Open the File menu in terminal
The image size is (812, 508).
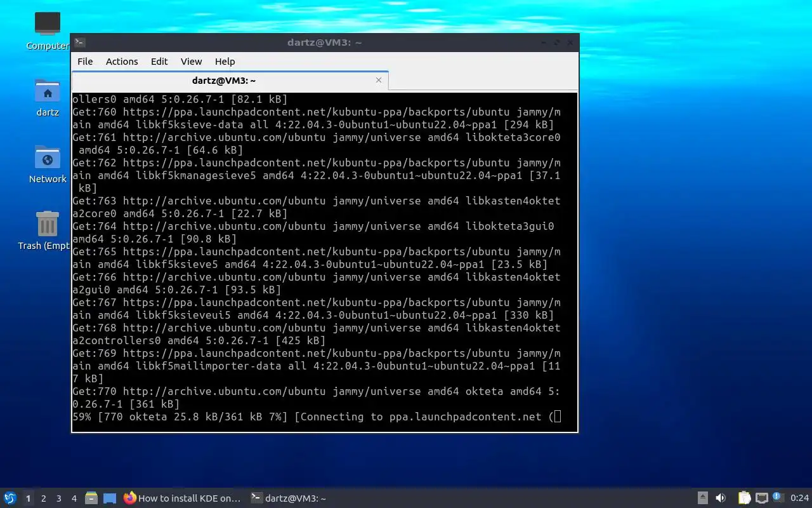pos(85,62)
